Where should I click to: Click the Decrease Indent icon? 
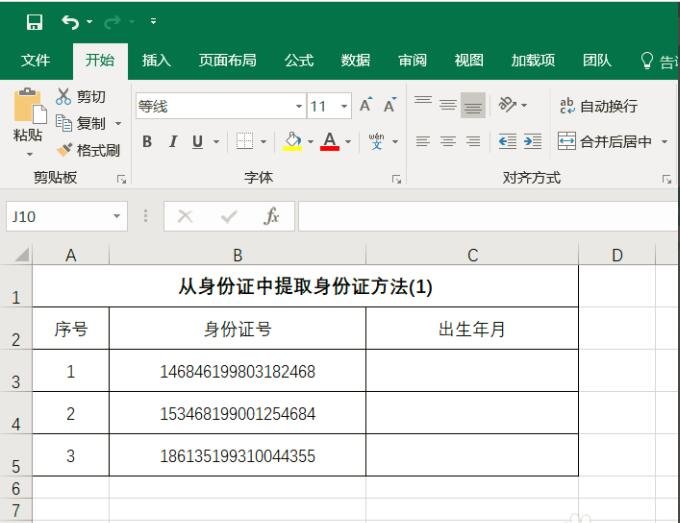point(507,141)
